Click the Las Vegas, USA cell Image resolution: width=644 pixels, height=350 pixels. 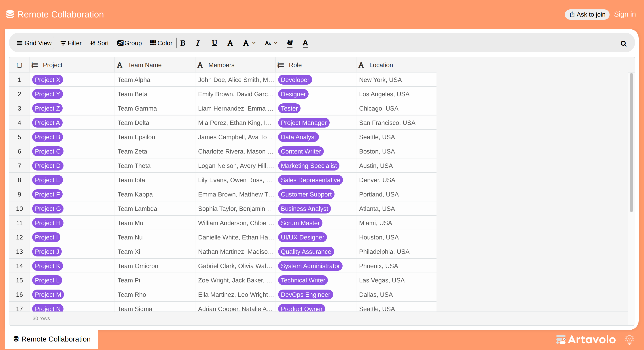coord(396,280)
